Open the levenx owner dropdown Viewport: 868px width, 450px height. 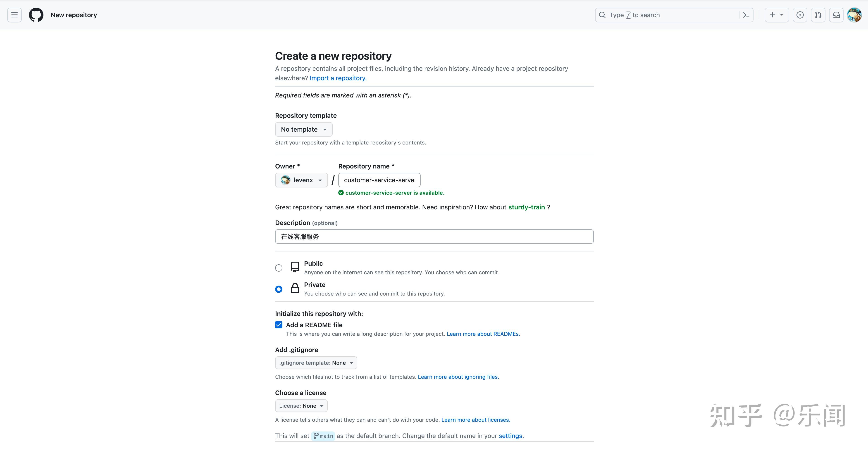(x=301, y=180)
